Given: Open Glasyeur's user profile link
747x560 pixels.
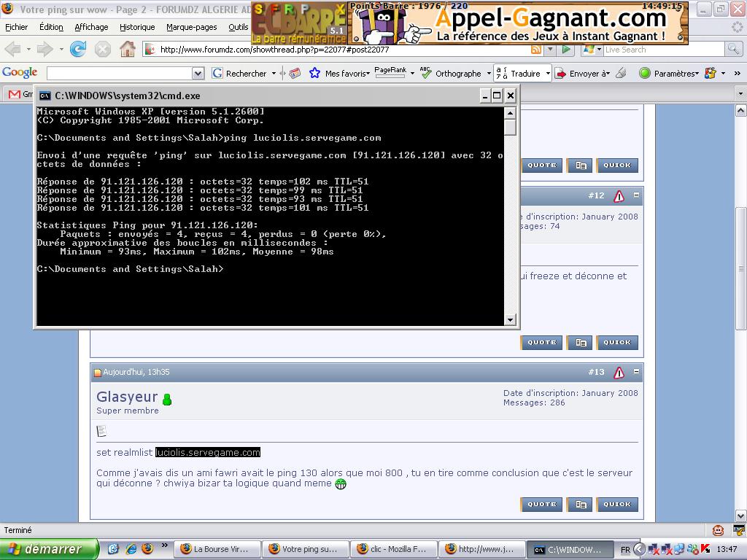Looking at the screenshot, I should 127,397.
